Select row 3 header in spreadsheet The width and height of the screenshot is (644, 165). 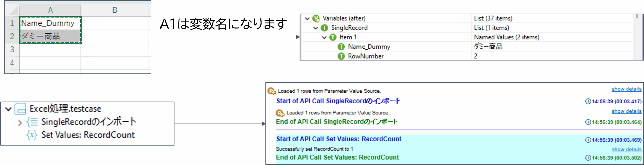click(12, 49)
